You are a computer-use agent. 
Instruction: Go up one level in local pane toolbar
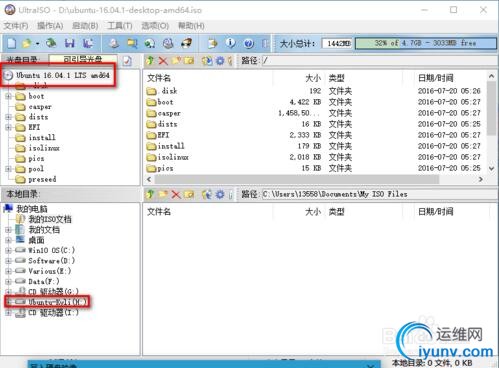(150, 194)
